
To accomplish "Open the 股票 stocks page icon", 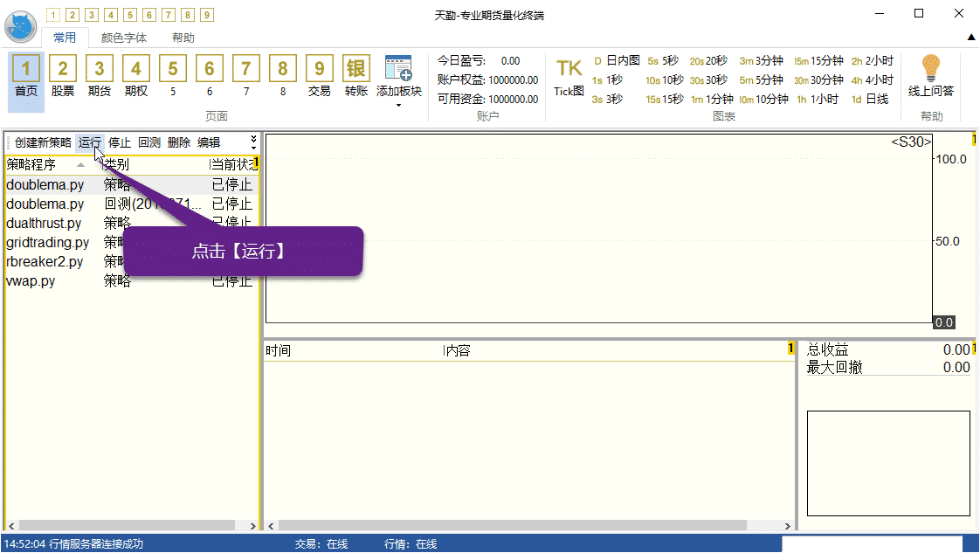I will 63,76.
